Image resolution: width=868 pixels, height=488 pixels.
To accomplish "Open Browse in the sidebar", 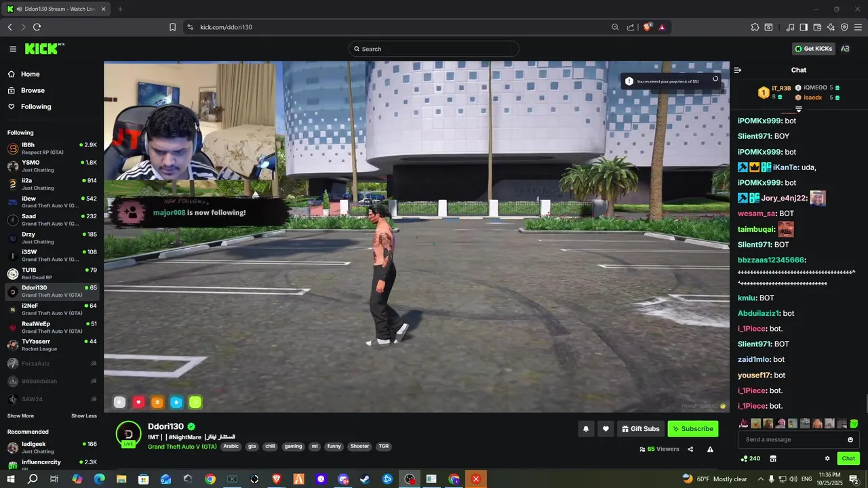I will coord(33,90).
